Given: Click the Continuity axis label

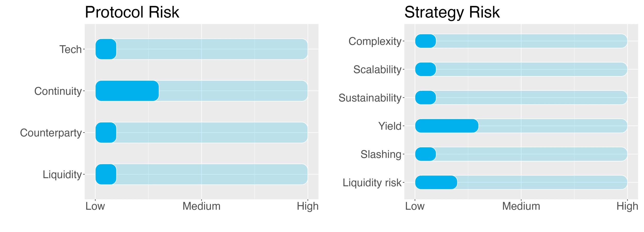Looking at the screenshot, I should 58,91.
